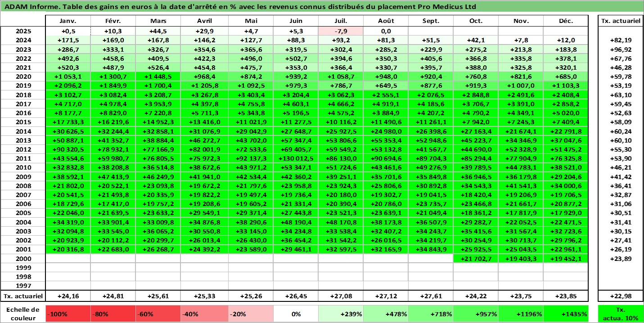The width and height of the screenshot is (644, 323).
Task: Click the -60% color scale swatch
Action: tap(158, 314)
